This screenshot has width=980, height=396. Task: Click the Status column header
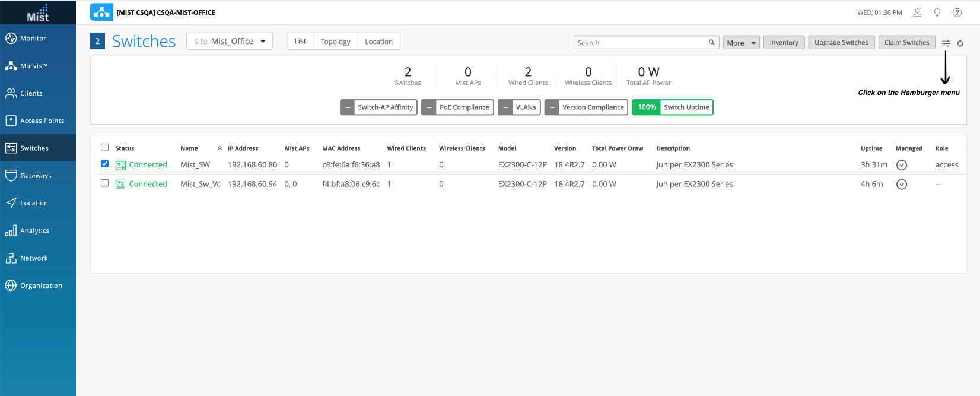coord(125,148)
